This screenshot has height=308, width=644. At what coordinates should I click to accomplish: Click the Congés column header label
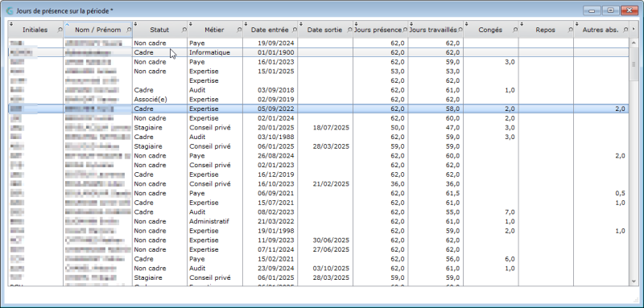coord(490,30)
